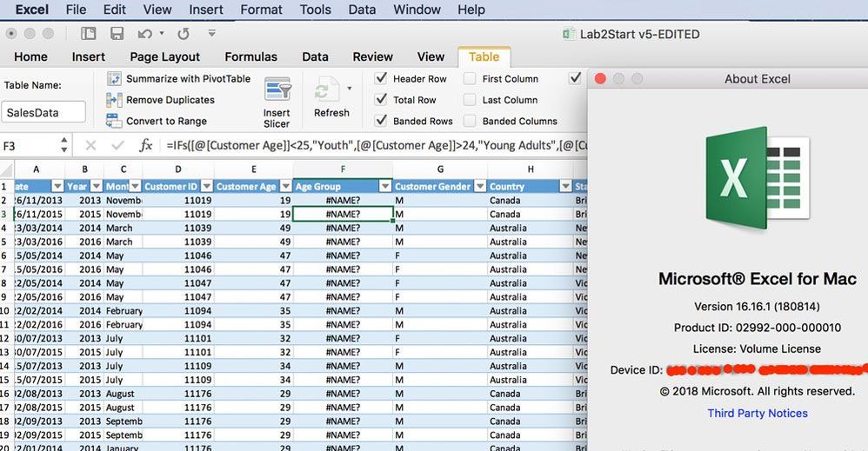Redo the last action
The image size is (868, 451).
pos(184,34)
